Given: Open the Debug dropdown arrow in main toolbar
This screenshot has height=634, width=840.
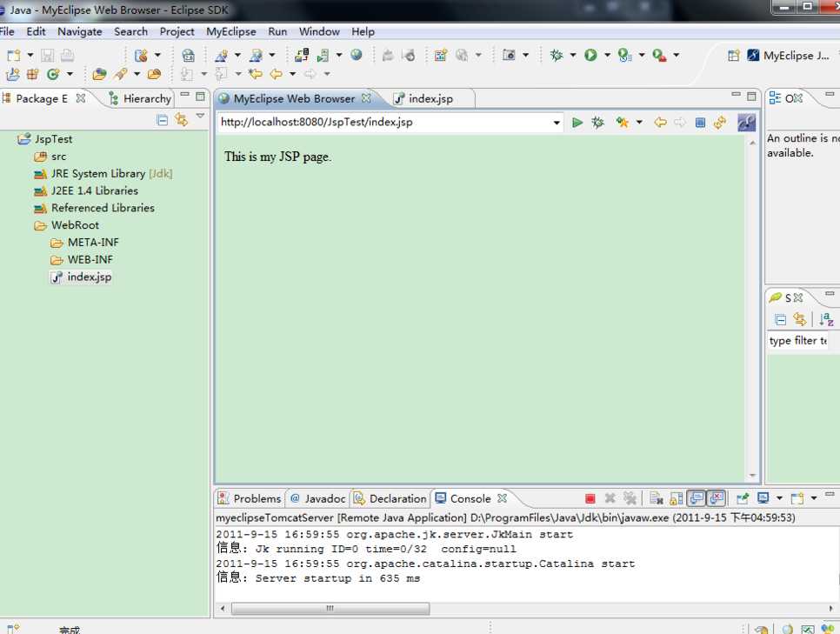Looking at the screenshot, I should [x=573, y=55].
